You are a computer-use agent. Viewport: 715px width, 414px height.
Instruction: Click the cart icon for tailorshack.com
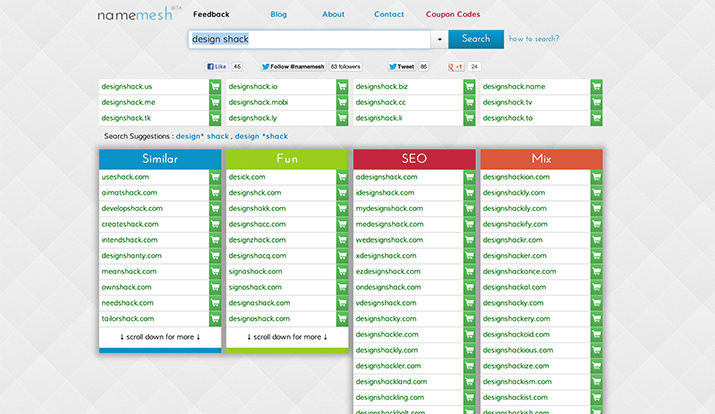point(215,319)
